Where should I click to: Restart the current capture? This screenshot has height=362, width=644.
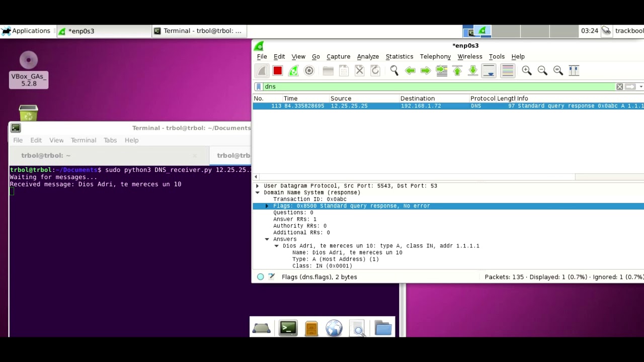pos(293,71)
